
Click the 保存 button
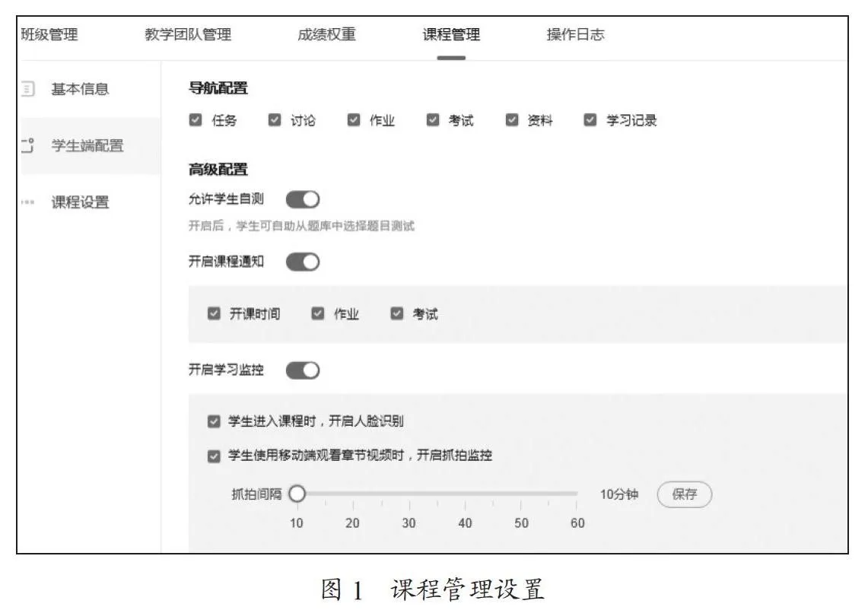(x=684, y=494)
